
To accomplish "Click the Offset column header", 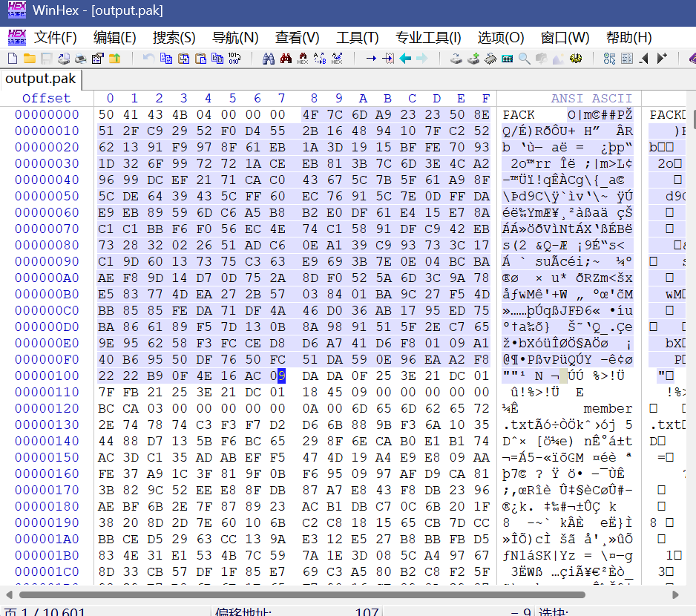I will (x=46, y=98).
